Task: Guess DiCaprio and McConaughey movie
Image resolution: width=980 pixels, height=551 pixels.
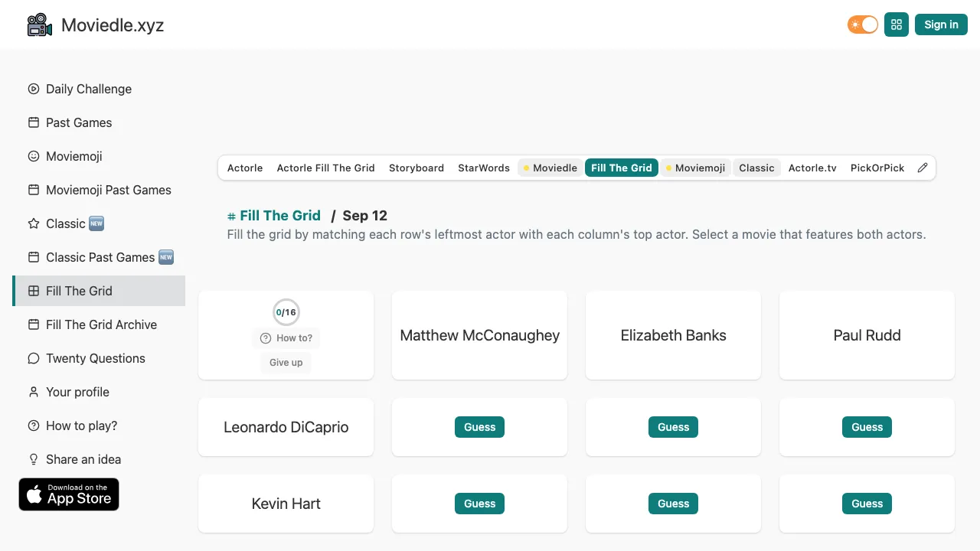Action: coord(480,427)
